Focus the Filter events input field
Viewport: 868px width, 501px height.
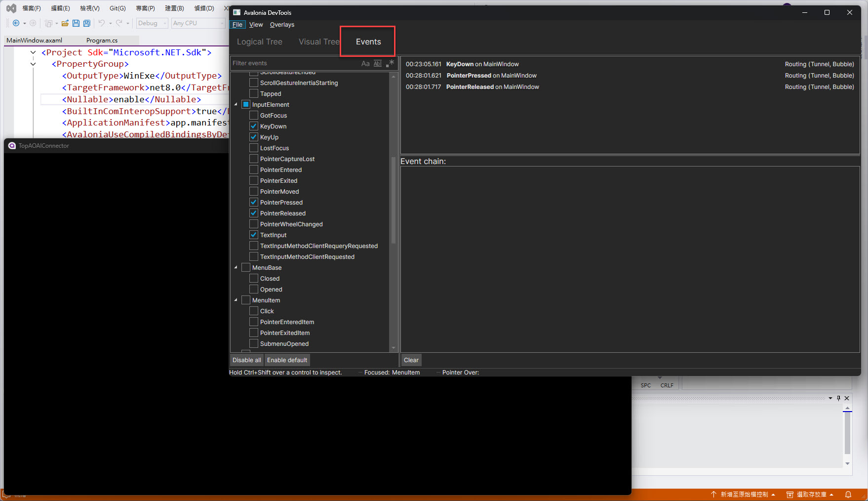click(x=295, y=63)
